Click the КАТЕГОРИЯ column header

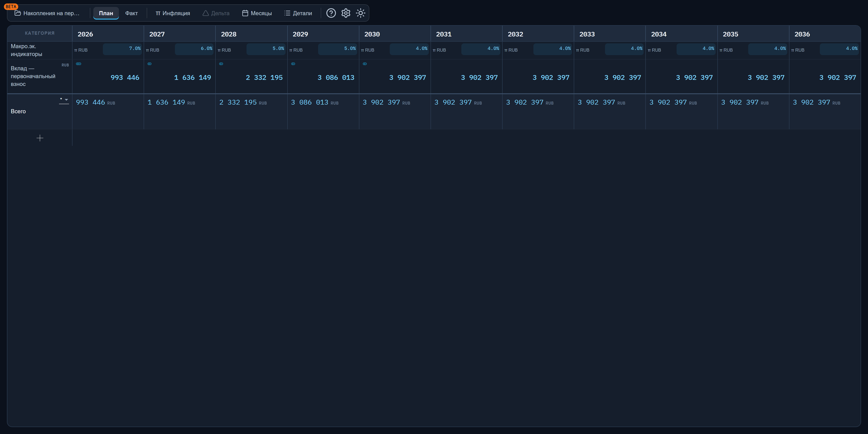(40, 33)
